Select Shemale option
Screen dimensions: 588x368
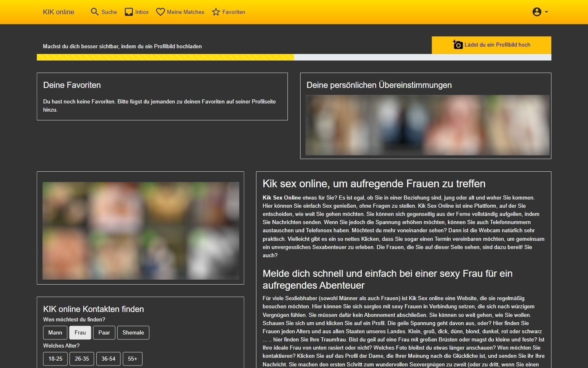pos(133,332)
